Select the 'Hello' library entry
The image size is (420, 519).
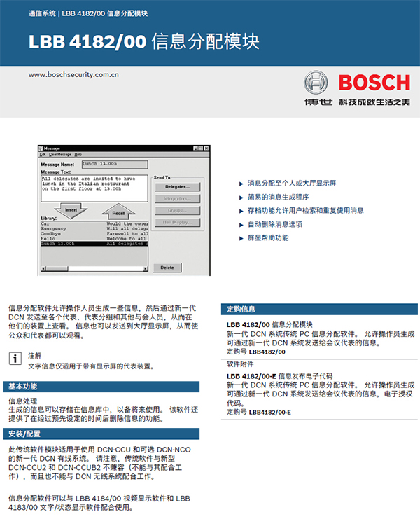[x=94, y=239]
